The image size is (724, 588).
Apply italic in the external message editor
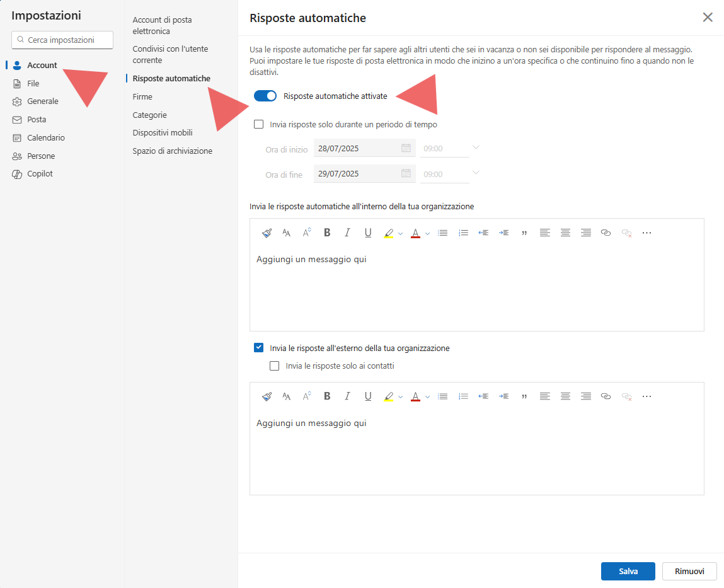pos(347,396)
